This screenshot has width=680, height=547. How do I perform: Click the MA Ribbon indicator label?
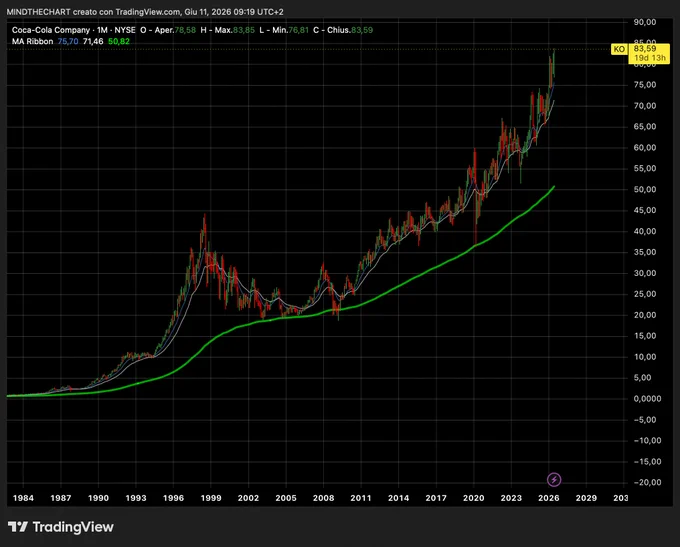pyautogui.click(x=33, y=41)
